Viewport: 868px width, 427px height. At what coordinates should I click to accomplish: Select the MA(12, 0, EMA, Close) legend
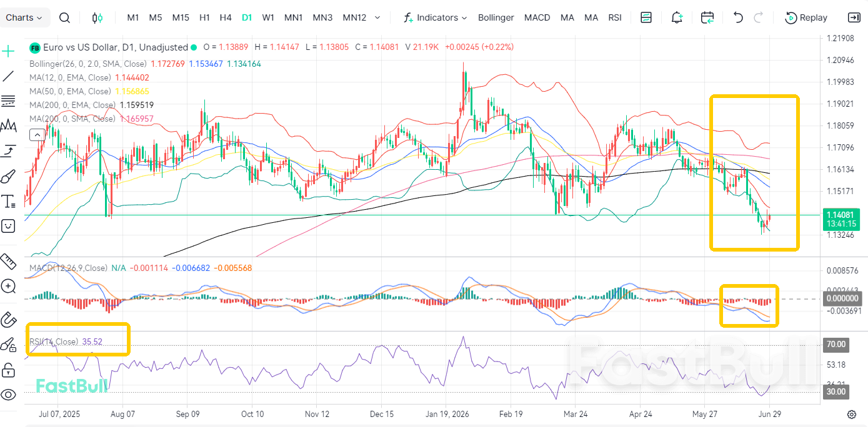coord(70,77)
